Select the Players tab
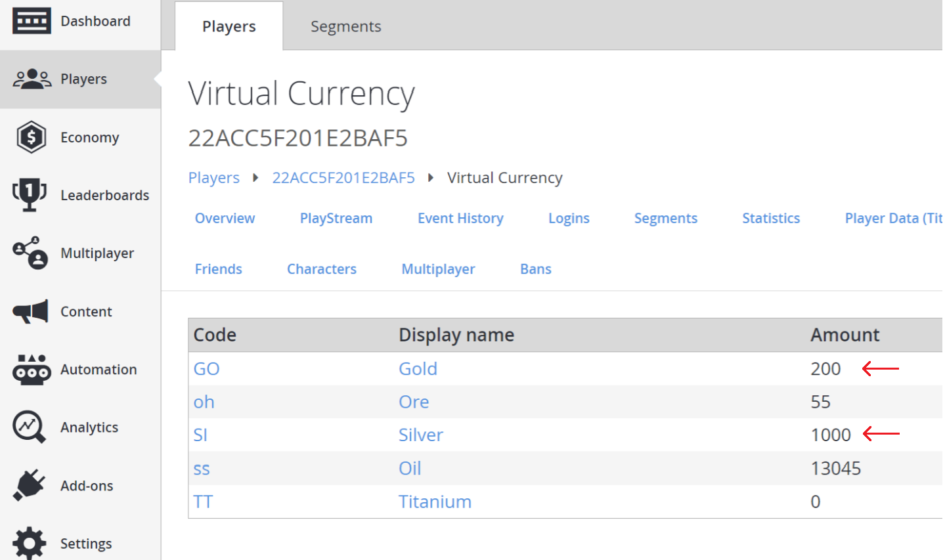The width and height of the screenshot is (945, 560). coord(229,26)
